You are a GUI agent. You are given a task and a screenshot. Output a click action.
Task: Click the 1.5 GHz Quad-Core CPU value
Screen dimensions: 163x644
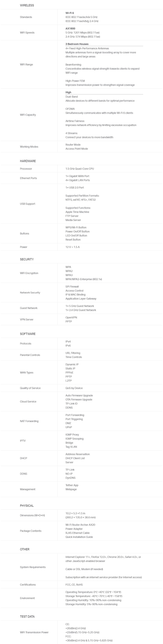[x=80, y=169]
